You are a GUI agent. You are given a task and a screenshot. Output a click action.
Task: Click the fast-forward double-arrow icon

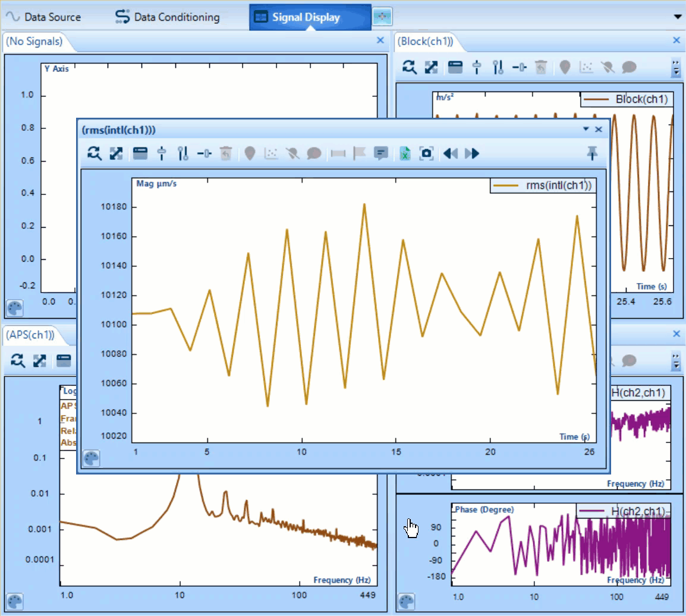tap(472, 153)
